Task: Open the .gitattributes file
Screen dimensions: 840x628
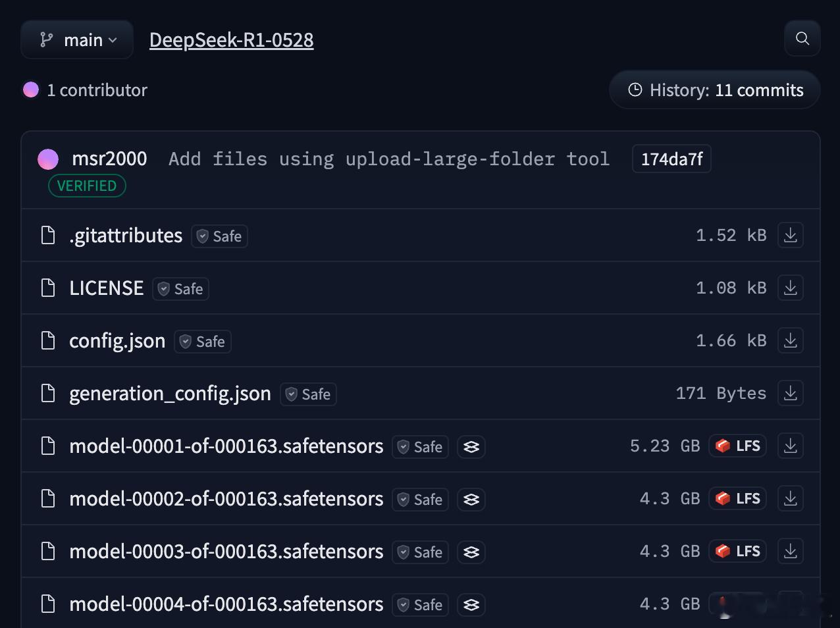Action: coord(126,235)
